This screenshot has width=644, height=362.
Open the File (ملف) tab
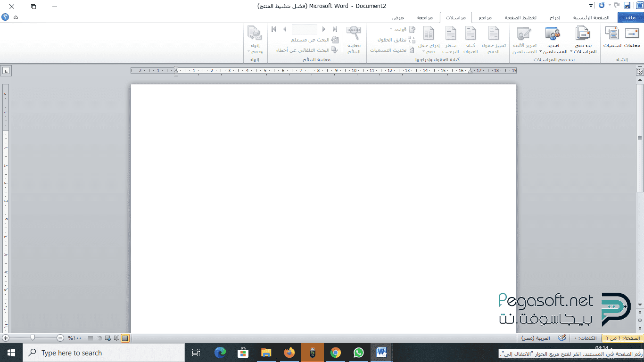(x=631, y=17)
